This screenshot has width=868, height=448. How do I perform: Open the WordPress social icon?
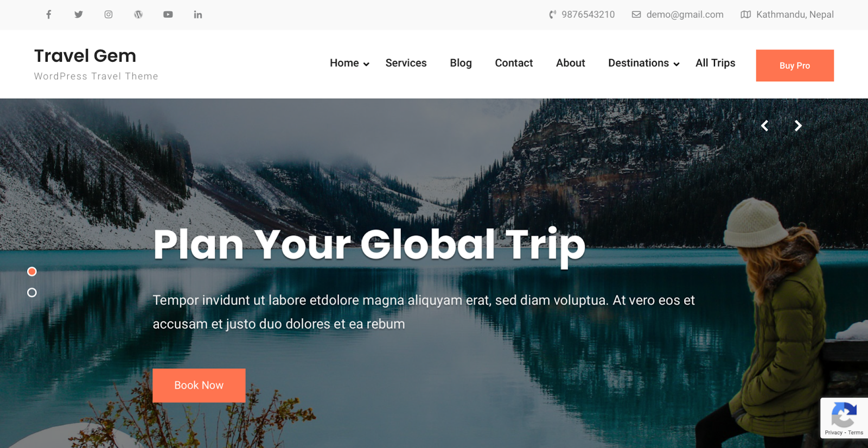[138, 15]
